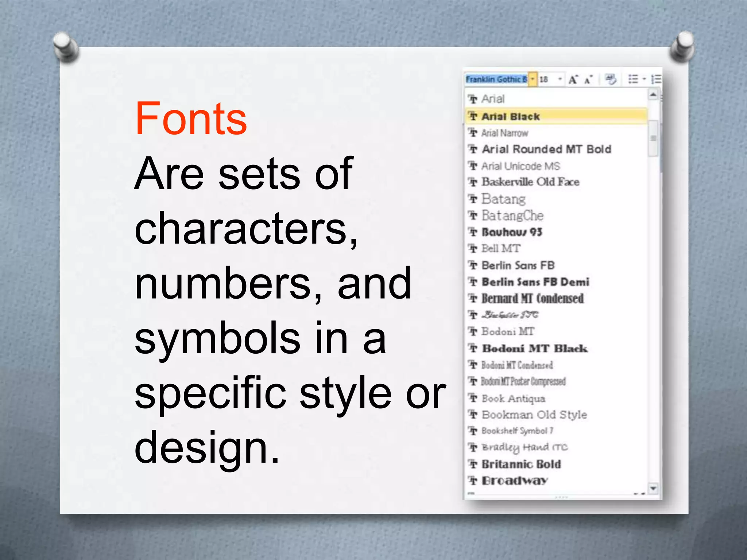Click the Clear Formatting icon
The width and height of the screenshot is (747, 560).
[611, 79]
